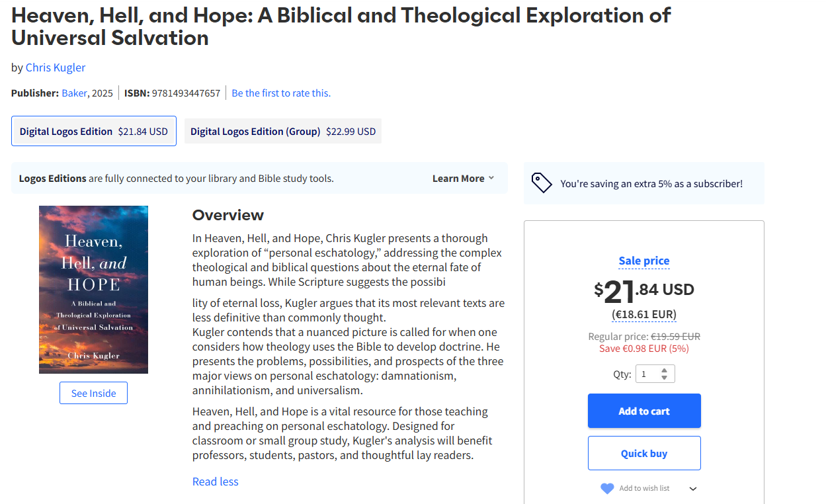The width and height of the screenshot is (826, 504).
Task: Click the book cover thumbnail
Action: (93, 290)
